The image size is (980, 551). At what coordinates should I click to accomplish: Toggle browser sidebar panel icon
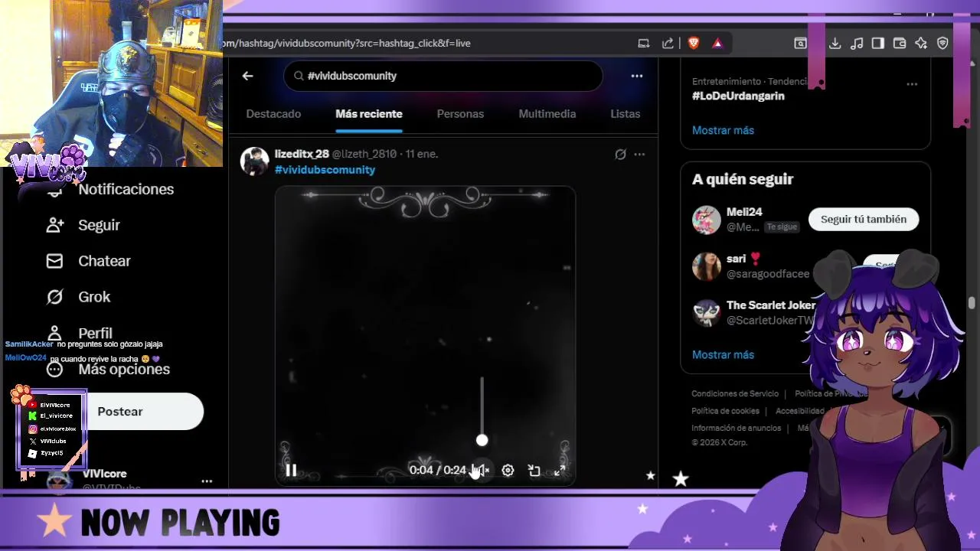click(x=878, y=43)
